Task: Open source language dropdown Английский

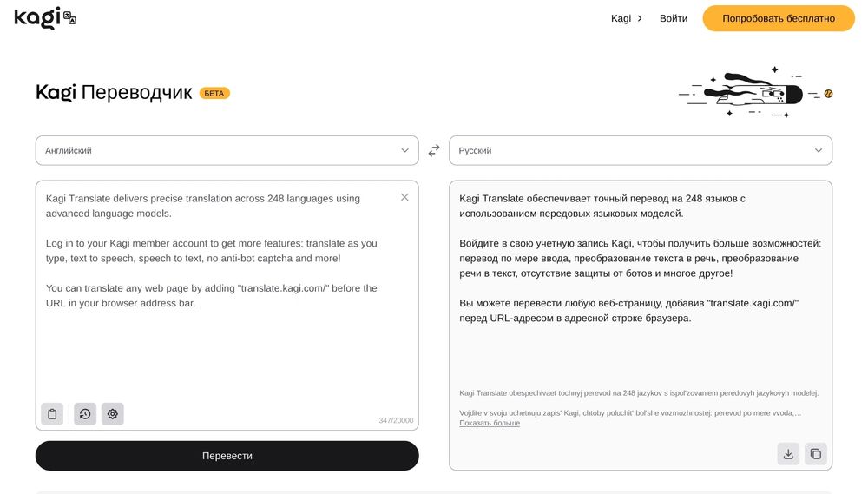Action: coord(227,151)
